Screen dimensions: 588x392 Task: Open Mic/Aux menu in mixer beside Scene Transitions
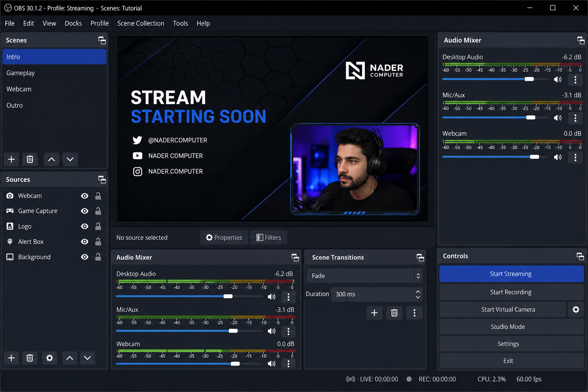pyautogui.click(x=288, y=331)
